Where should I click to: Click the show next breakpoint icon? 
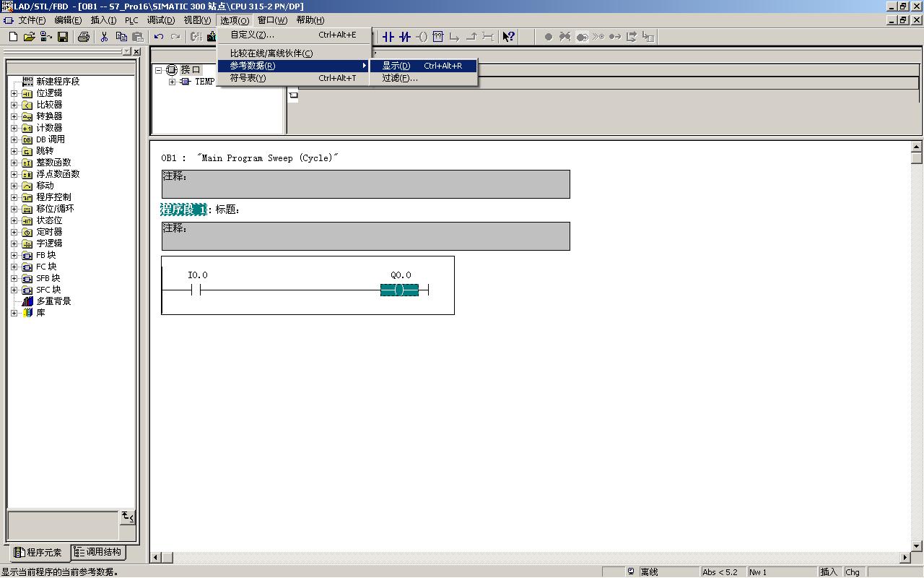tap(598, 37)
